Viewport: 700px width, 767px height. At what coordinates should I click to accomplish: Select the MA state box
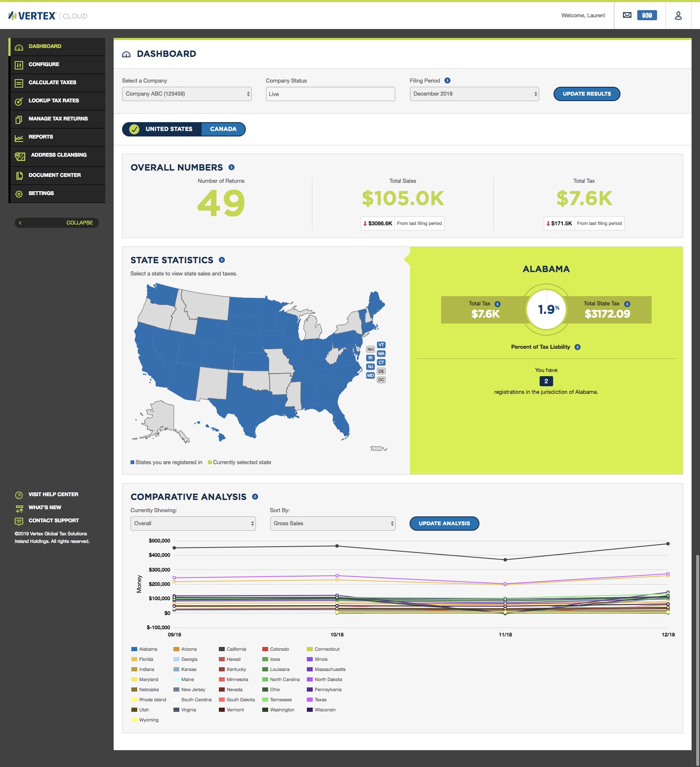tap(381, 353)
